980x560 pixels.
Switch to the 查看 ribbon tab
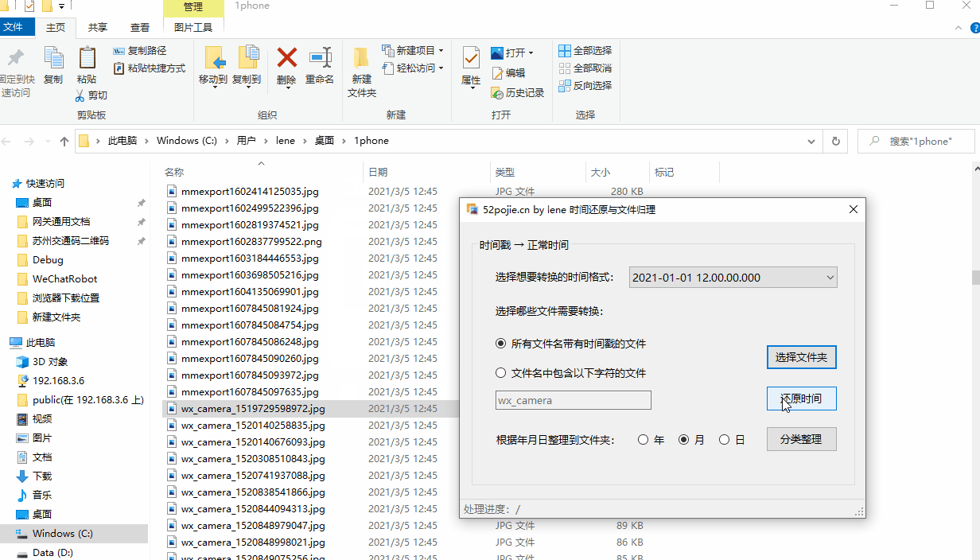tap(139, 26)
